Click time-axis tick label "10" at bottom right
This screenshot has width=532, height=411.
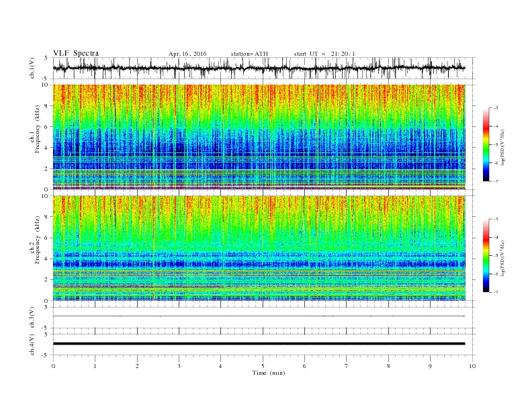(x=472, y=366)
